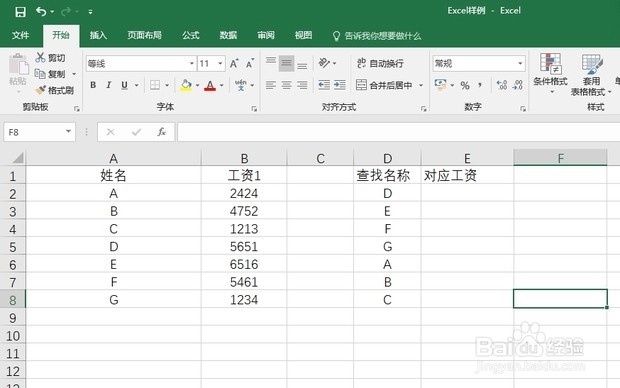Apply the yellow fill color
The width and height of the screenshot is (620, 388).
point(186,85)
